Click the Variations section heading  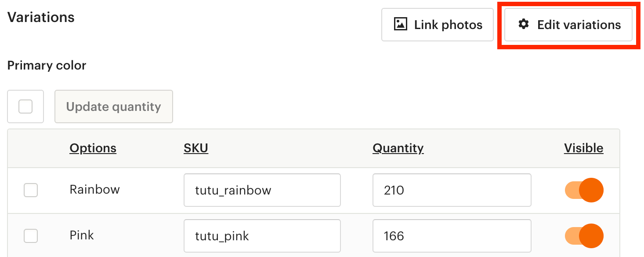[x=40, y=17]
